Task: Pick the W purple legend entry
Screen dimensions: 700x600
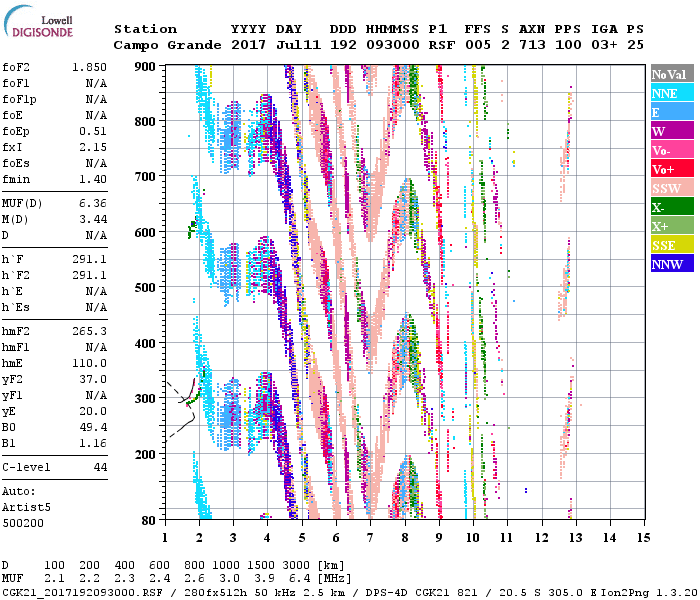Action: click(671, 131)
